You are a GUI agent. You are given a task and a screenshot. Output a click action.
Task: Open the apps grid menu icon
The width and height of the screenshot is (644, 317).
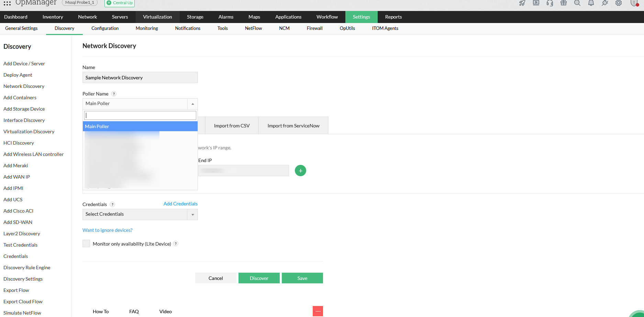[x=7, y=3]
